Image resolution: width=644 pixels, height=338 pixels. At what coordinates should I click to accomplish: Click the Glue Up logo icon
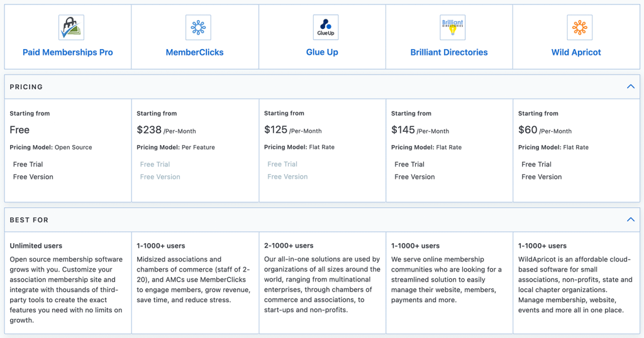326,28
